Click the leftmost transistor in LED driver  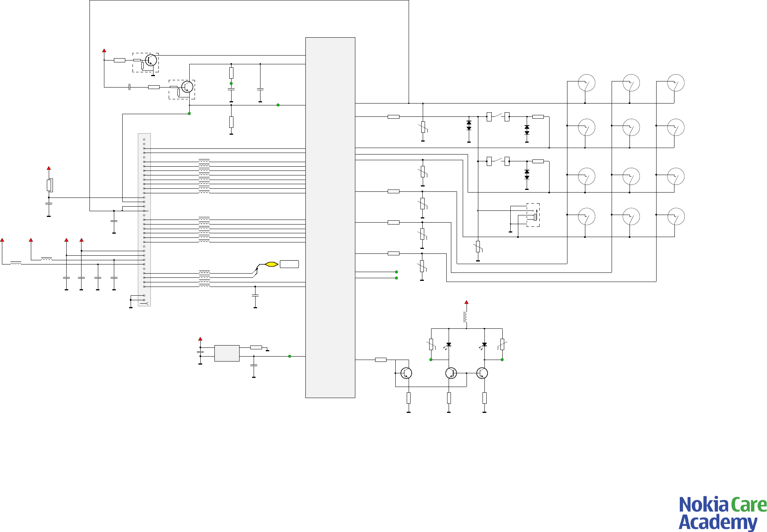406,373
